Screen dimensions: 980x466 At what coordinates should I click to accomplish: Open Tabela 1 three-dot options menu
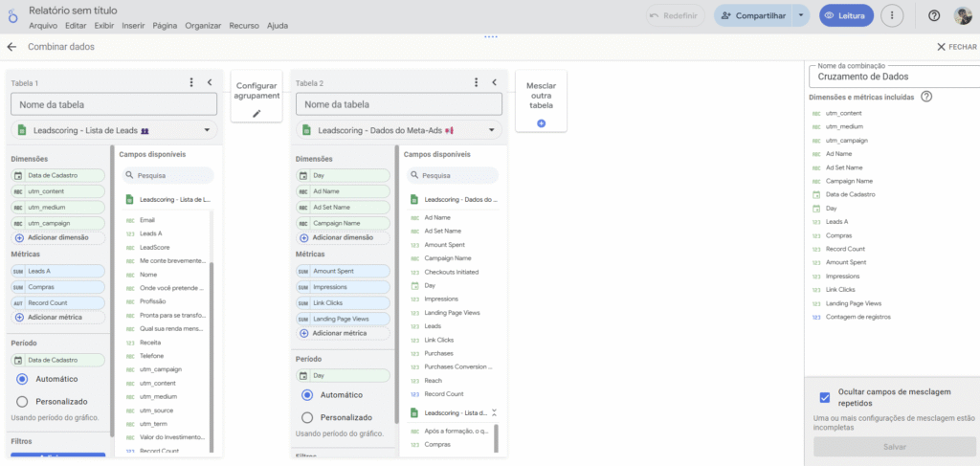(191, 83)
